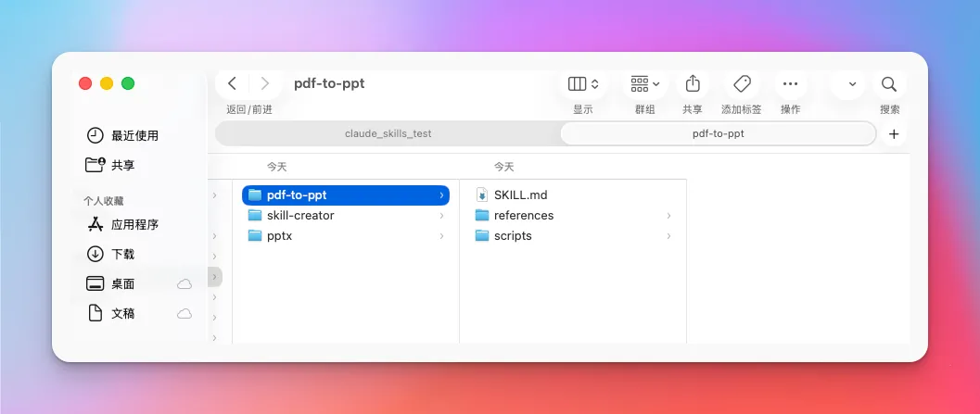Expand the references folder chevron

[x=668, y=216]
